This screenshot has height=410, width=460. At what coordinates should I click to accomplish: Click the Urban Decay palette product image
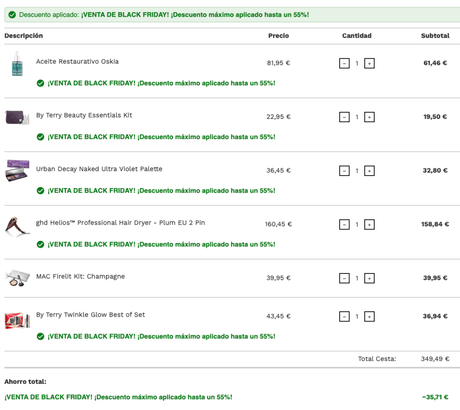coord(17,170)
